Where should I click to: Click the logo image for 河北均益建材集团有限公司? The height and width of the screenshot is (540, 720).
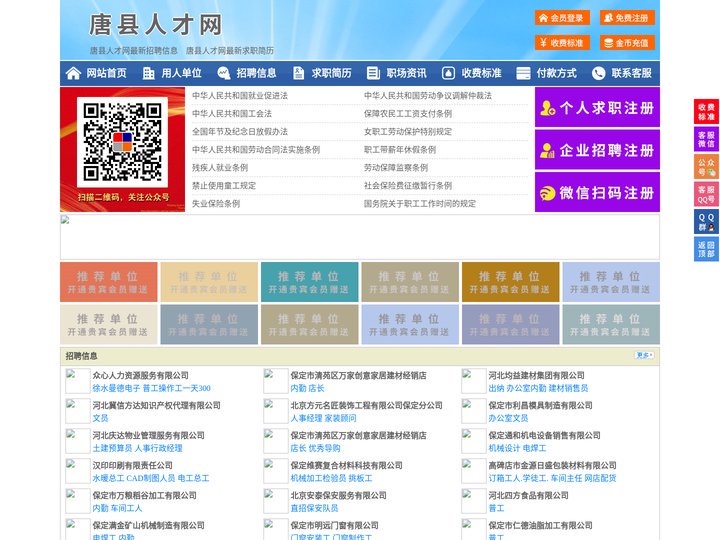point(473,381)
